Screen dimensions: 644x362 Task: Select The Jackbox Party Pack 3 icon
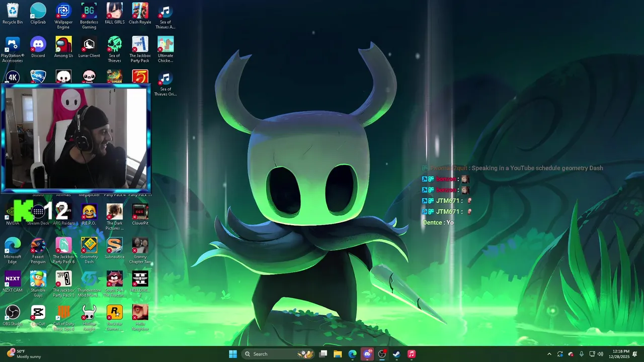click(63, 284)
